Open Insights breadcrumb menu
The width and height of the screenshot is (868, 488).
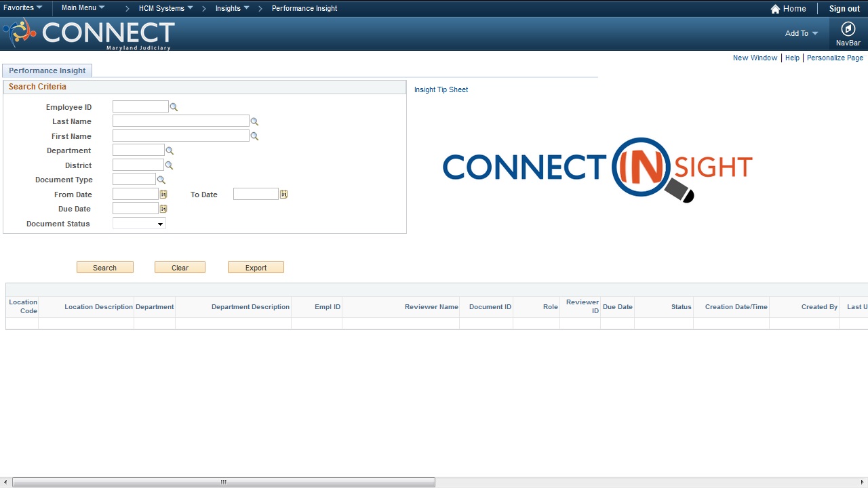(232, 8)
